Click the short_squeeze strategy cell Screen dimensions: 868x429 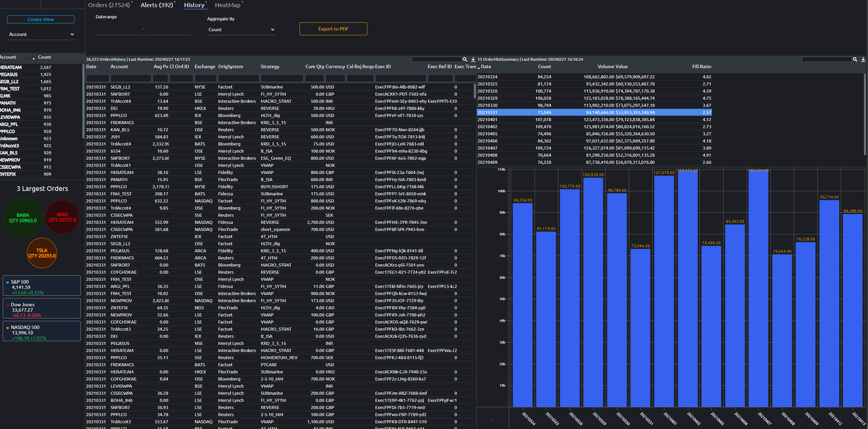click(x=275, y=229)
